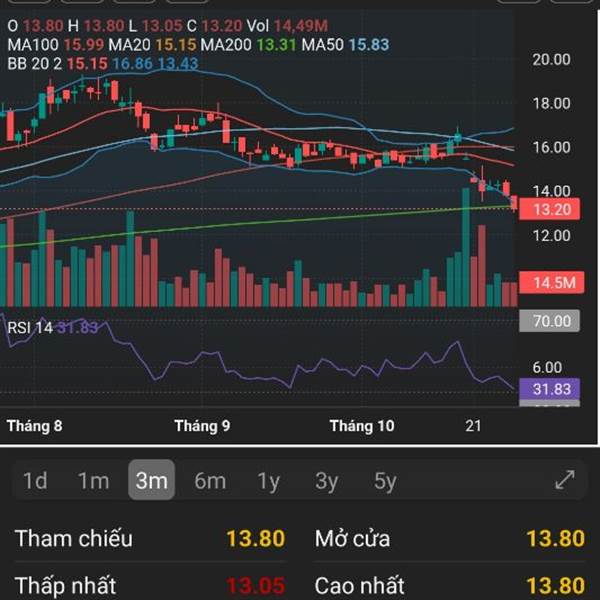Click the 21 date axis label
The height and width of the screenshot is (600, 600).
tap(473, 426)
